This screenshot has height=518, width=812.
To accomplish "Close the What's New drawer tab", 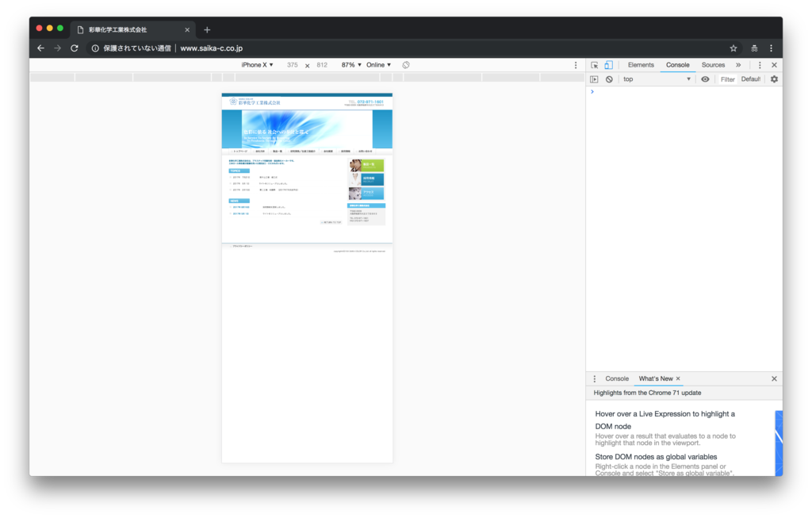I will pyautogui.click(x=678, y=378).
